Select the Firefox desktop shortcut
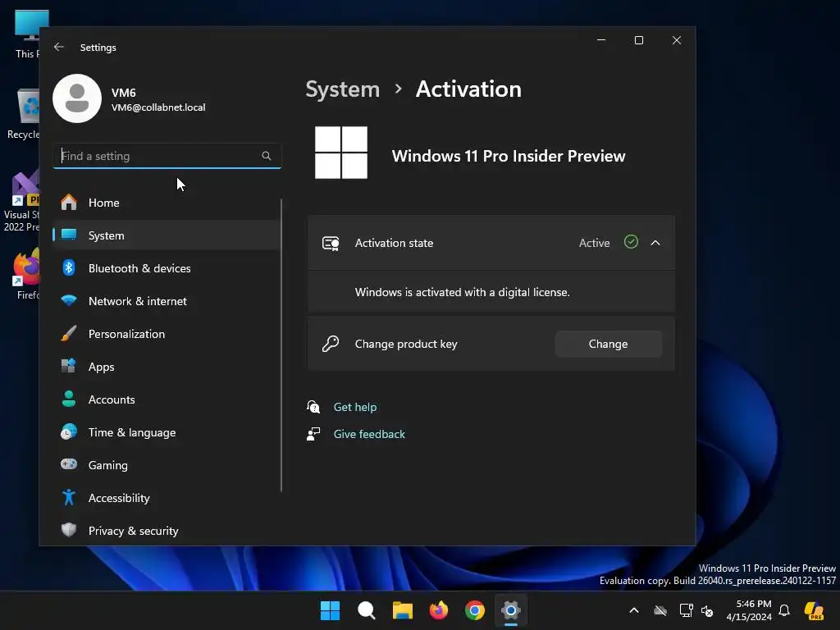The height and width of the screenshot is (630, 840). [25, 274]
